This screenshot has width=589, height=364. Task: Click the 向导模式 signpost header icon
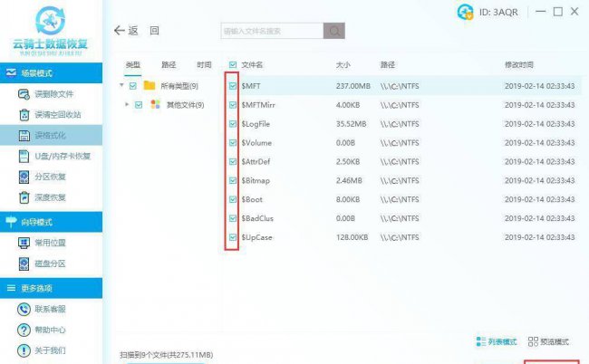pyautogui.click(x=11, y=222)
